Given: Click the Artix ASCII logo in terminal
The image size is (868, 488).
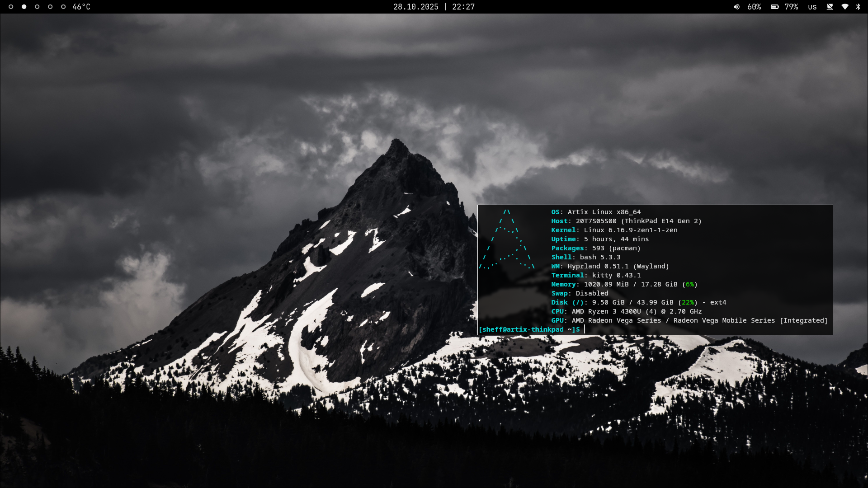Looking at the screenshot, I should point(507,239).
